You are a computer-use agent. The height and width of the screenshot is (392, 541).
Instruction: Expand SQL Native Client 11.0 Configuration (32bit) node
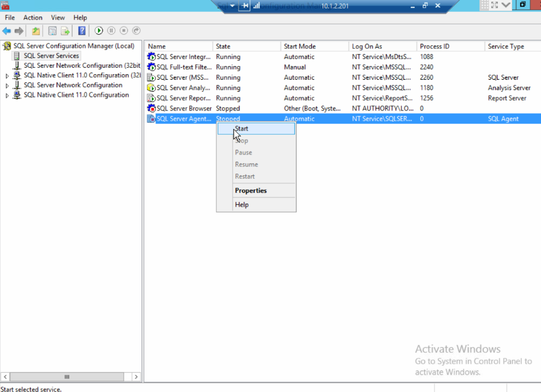coord(7,75)
